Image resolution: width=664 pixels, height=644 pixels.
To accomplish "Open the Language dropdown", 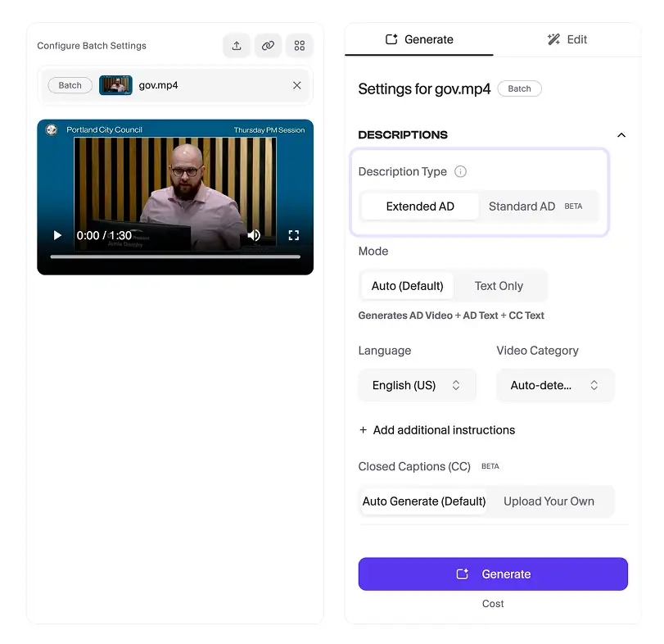I will tap(417, 384).
